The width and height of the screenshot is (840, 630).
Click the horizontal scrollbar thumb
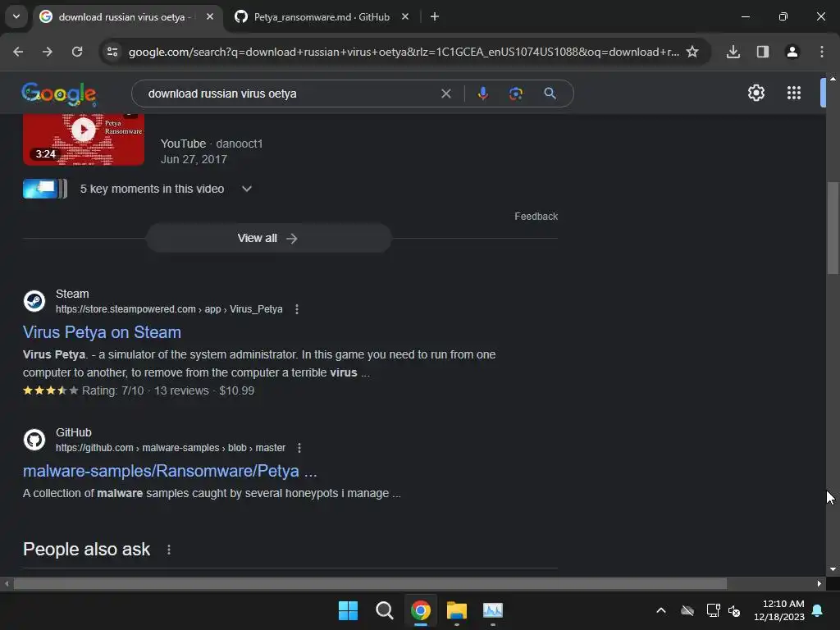click(x=370, y=583)
